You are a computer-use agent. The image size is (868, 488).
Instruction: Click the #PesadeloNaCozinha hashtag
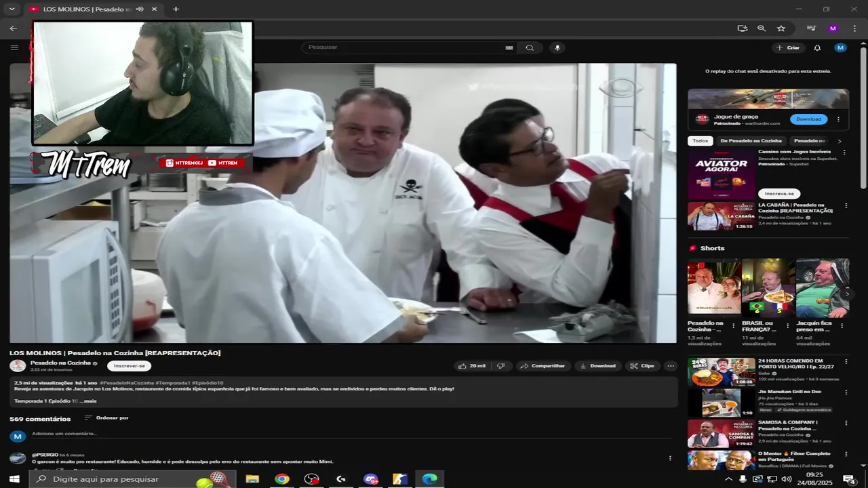pos(126,383)
